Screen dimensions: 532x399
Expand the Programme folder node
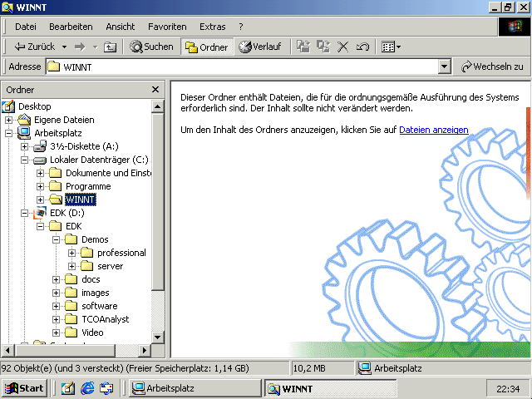41,186
